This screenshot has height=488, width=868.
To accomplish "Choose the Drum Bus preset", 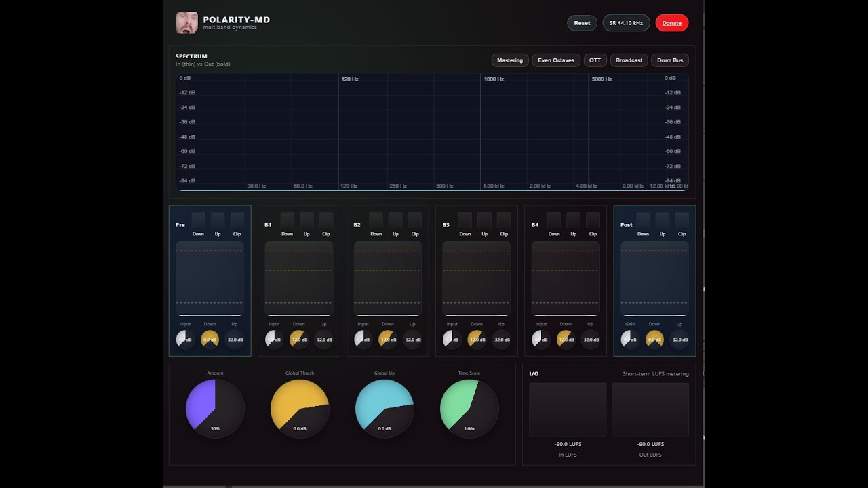I will click(x=670, y=60).
